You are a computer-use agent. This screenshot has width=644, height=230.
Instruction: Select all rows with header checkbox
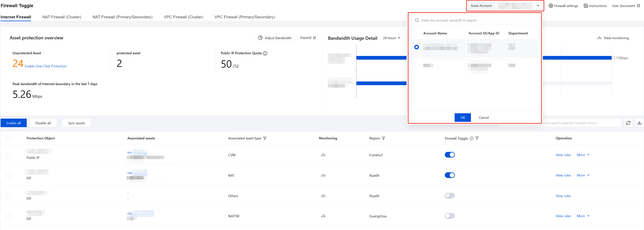9,138
